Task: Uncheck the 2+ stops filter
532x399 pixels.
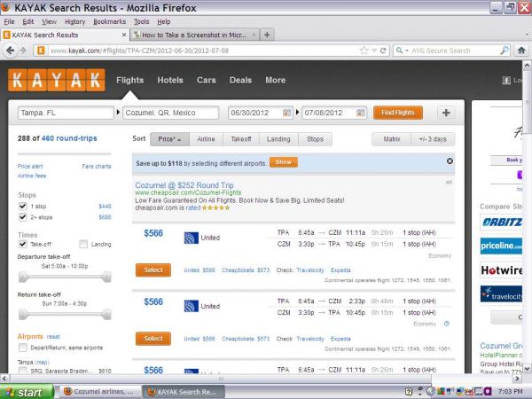Action: [x=23, y=216]
